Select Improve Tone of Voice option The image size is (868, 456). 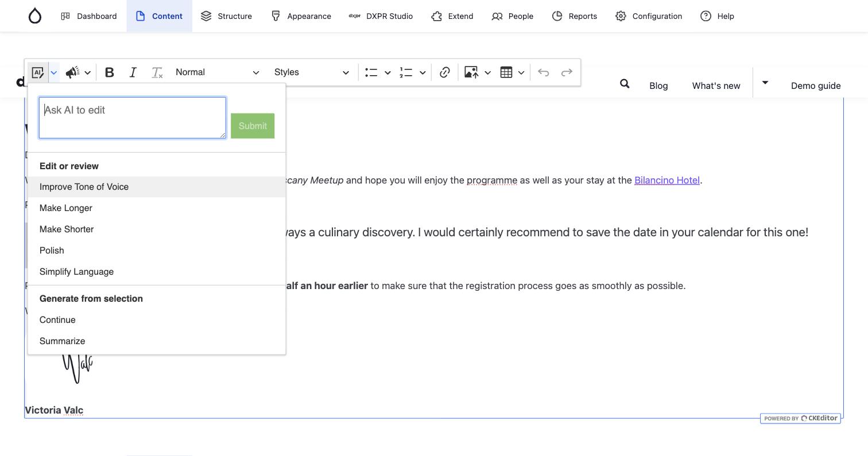(x=157, y=187)
